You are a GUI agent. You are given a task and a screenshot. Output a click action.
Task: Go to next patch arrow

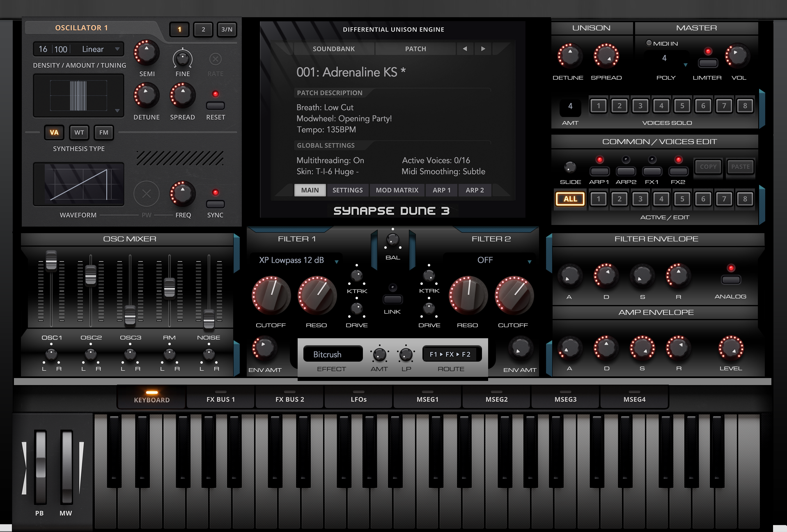point(483,49)
